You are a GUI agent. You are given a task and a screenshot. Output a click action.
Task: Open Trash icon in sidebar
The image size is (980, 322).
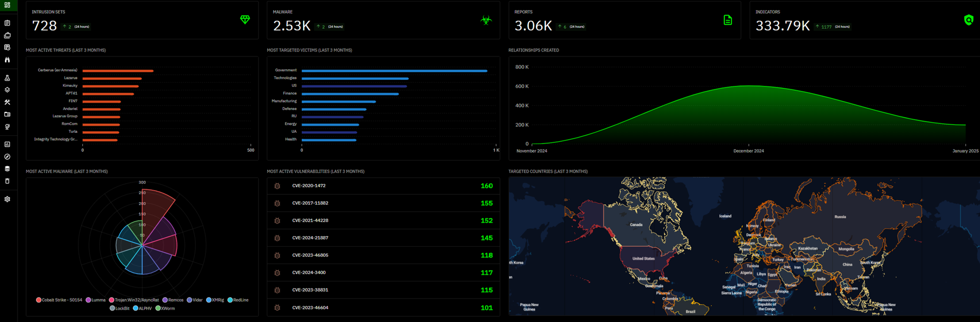7,181
